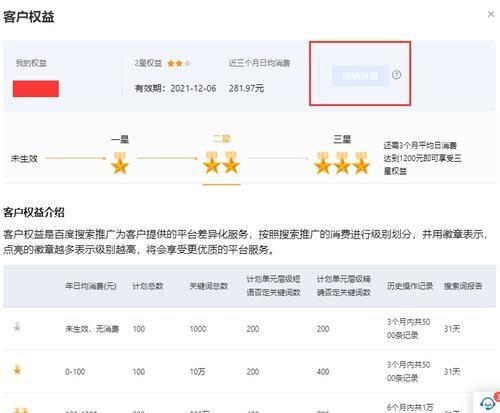
Task: Click the 年日均消费(元) column header
Action: (x=91, y=286)
